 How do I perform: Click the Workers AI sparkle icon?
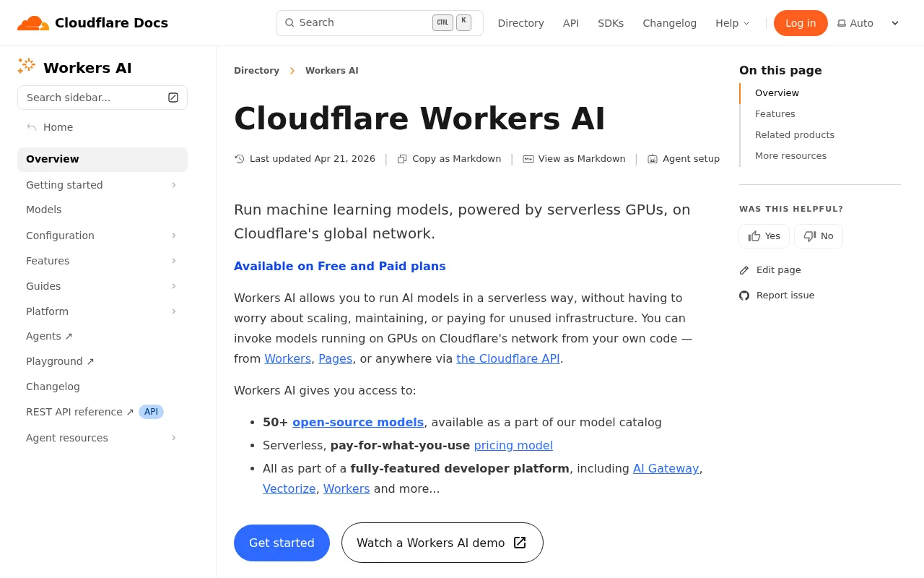(x=27, y=66)
